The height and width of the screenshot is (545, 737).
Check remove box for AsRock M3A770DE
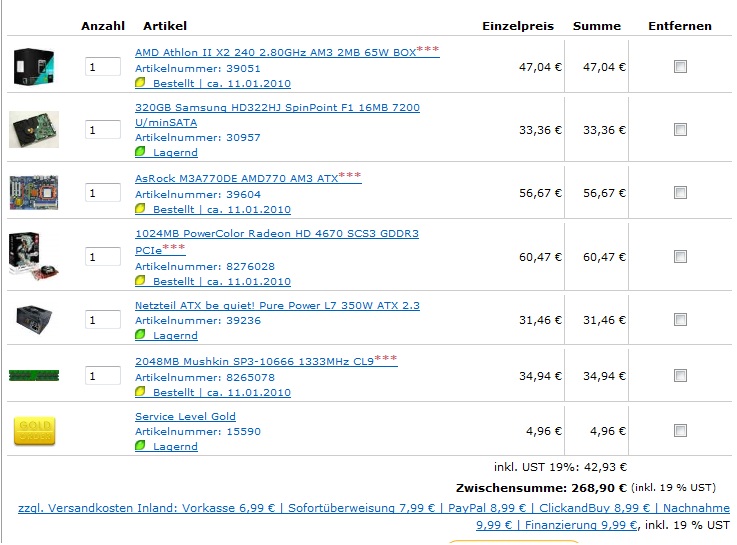coord(680,193)
